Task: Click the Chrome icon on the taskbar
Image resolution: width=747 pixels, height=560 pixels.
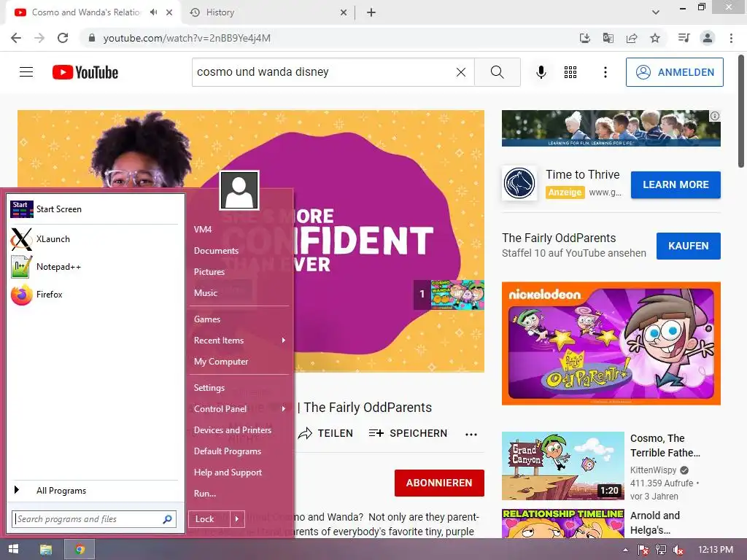Action: [x=80, y=550]
